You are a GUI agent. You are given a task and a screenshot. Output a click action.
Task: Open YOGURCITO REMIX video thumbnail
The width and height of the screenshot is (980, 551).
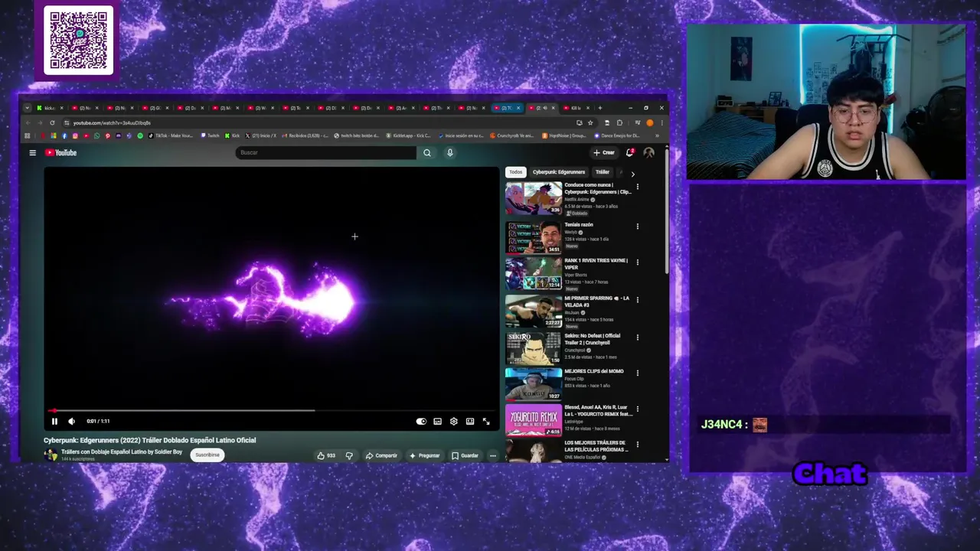pos(533,420)
